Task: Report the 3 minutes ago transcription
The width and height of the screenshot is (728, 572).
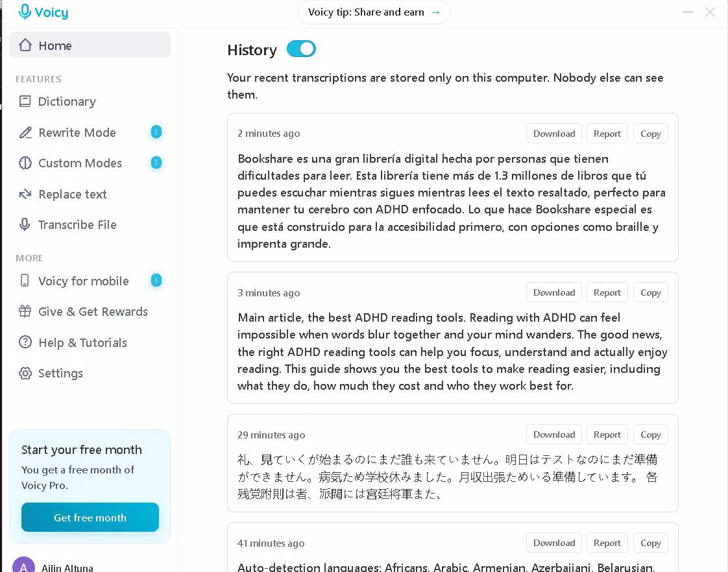Action: [x=607, y=292]
